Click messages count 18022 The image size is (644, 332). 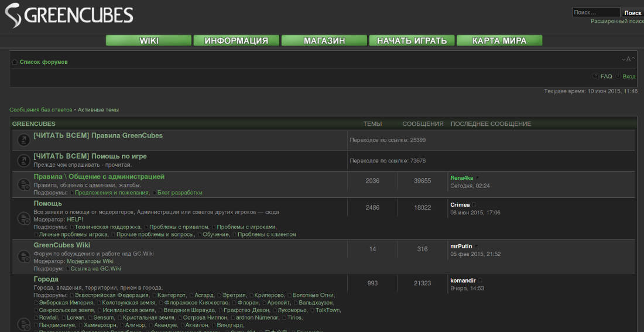pyautogui.click(x=423, y=208)
